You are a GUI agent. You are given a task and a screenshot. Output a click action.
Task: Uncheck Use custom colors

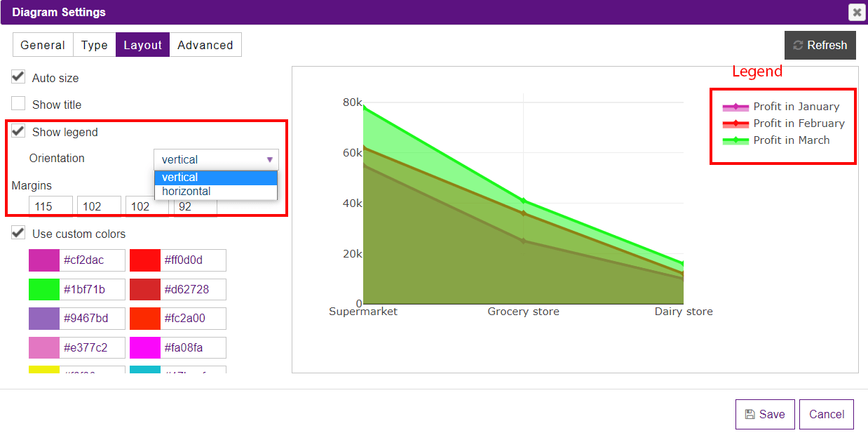tap(18, 232)
